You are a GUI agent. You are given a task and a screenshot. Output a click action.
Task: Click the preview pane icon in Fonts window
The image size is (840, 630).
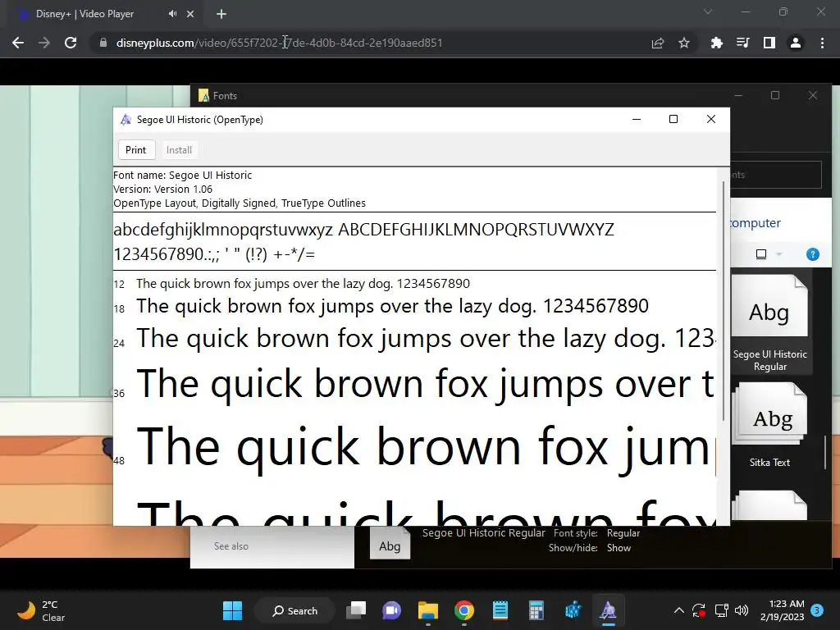[761, 254]
